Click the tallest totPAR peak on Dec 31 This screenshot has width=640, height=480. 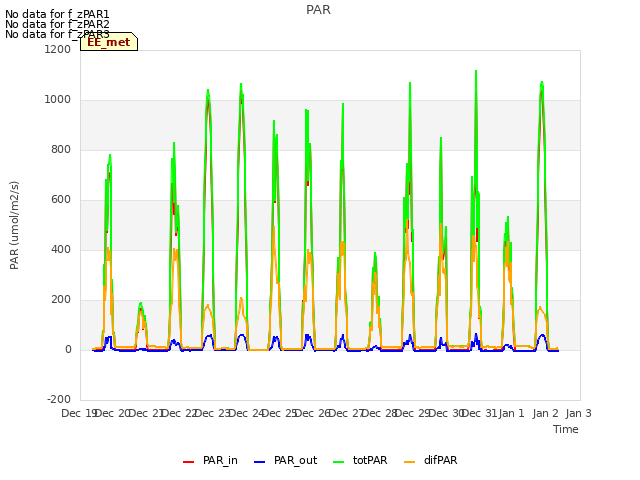coord(476,72)
